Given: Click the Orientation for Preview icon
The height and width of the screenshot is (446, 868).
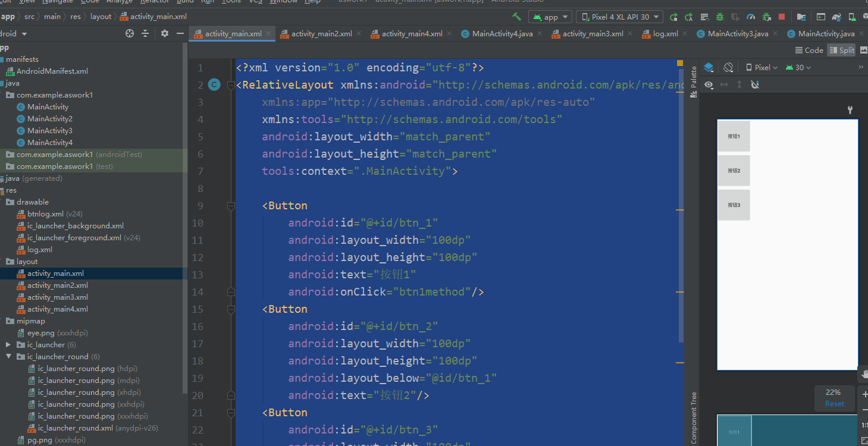Looking at the screenshot, I should tap(728, 67).
